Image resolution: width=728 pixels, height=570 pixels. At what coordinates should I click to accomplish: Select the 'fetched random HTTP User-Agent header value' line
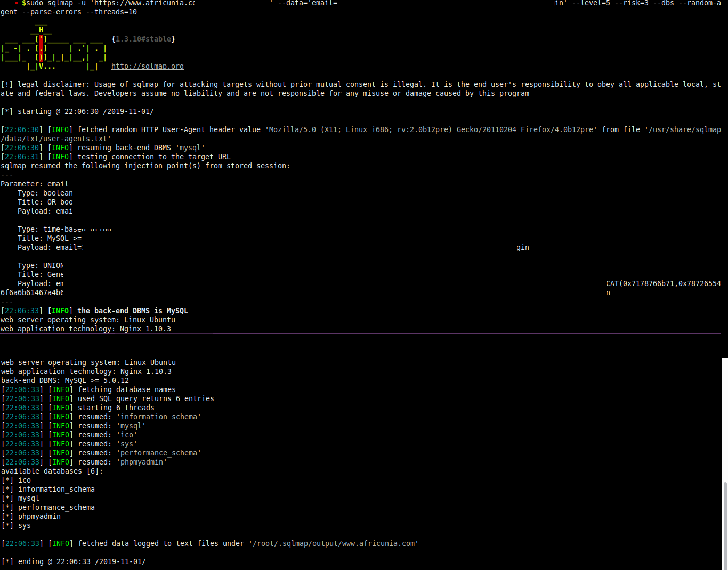click(361, 134)
